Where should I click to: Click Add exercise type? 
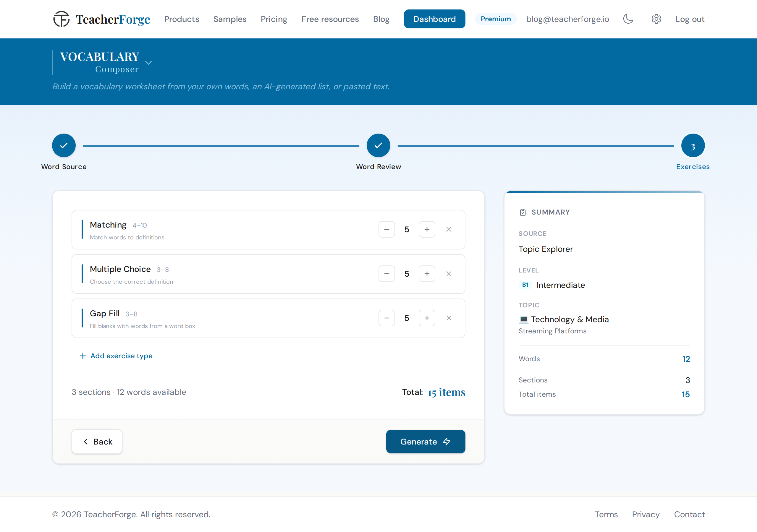[x=116, y=356]
